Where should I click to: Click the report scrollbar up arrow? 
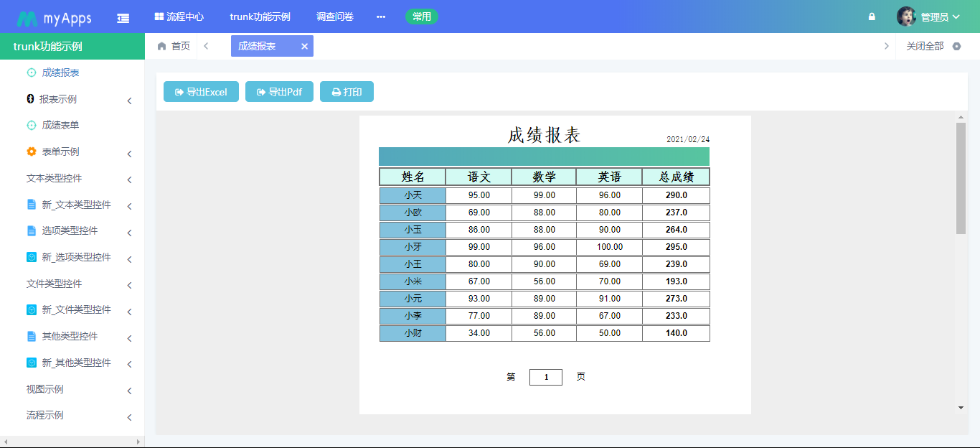coord(961,117)
